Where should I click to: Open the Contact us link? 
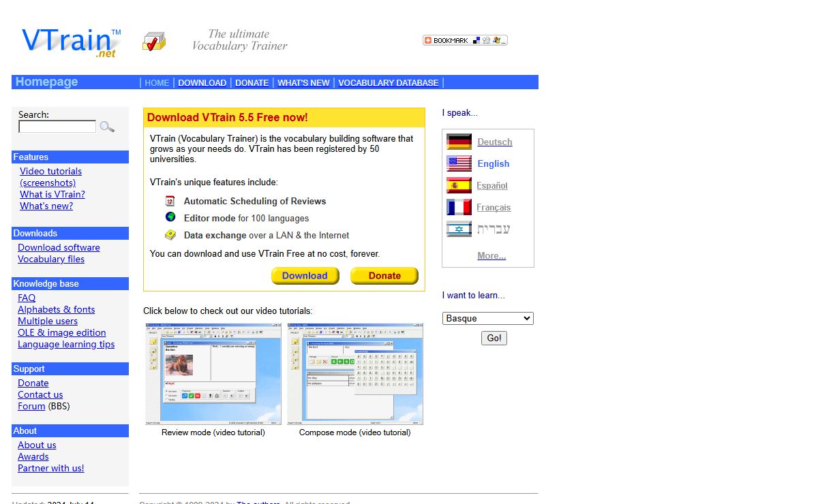pos(40,394)
